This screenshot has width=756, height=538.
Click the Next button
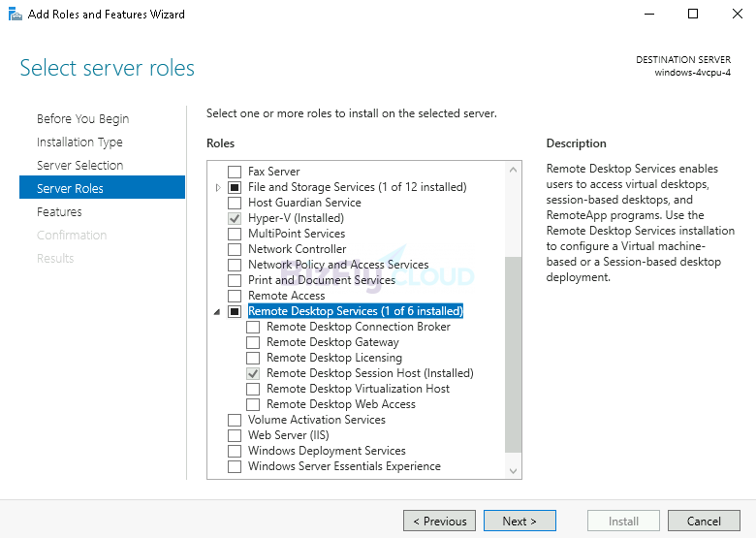pyautogui.click(x=520, y=521)
